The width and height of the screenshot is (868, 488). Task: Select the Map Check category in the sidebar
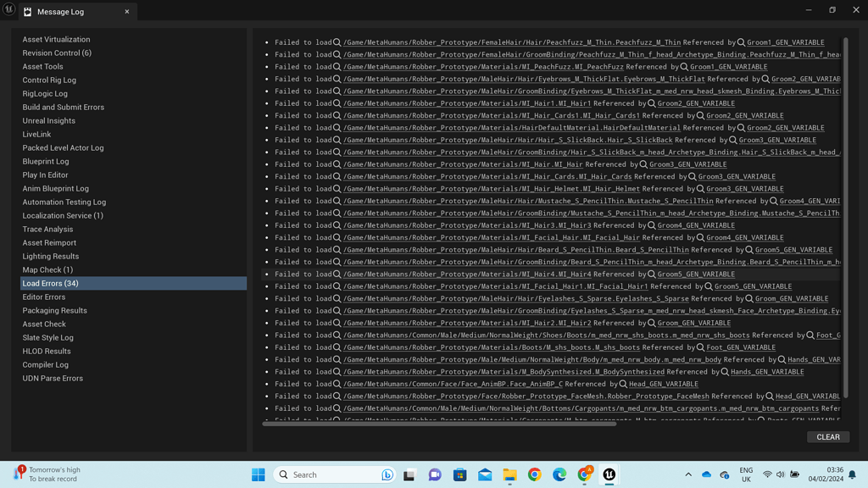[x=47, y=269]
